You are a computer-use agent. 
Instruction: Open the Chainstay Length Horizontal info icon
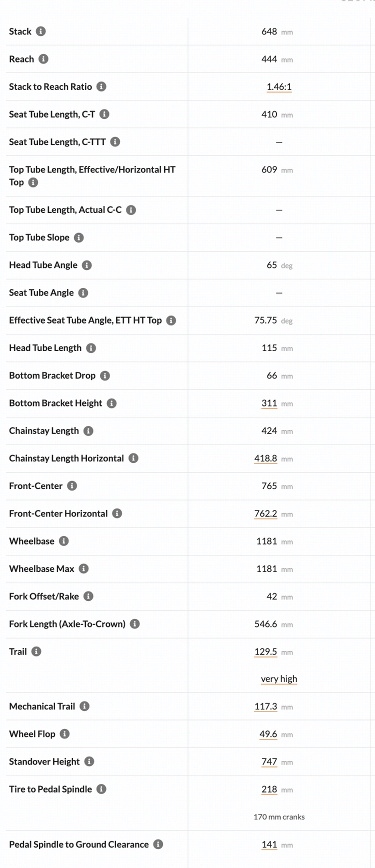[x=133, y=458]
